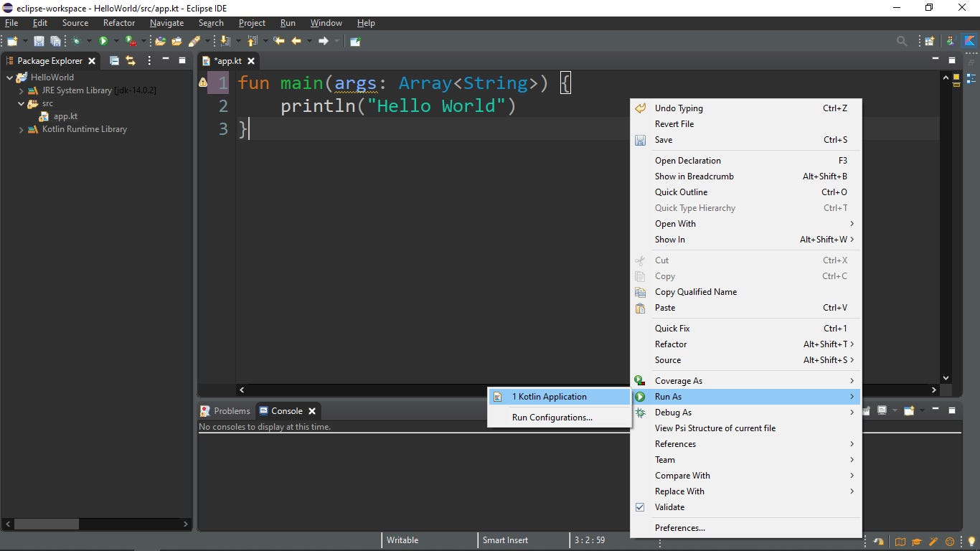
Task: Collapse the src folder in Package Explorer
Action: (22, 103)
